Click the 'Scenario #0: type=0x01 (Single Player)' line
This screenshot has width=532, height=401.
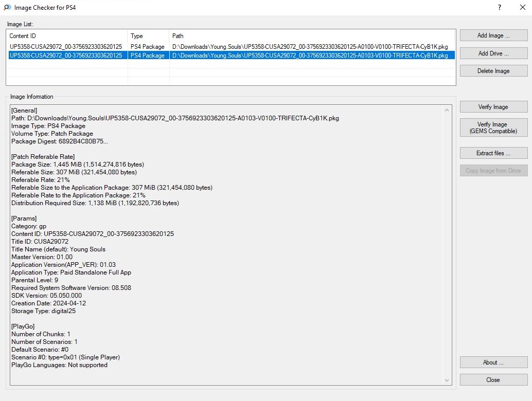pyautogui.click(x=65, y=357)
